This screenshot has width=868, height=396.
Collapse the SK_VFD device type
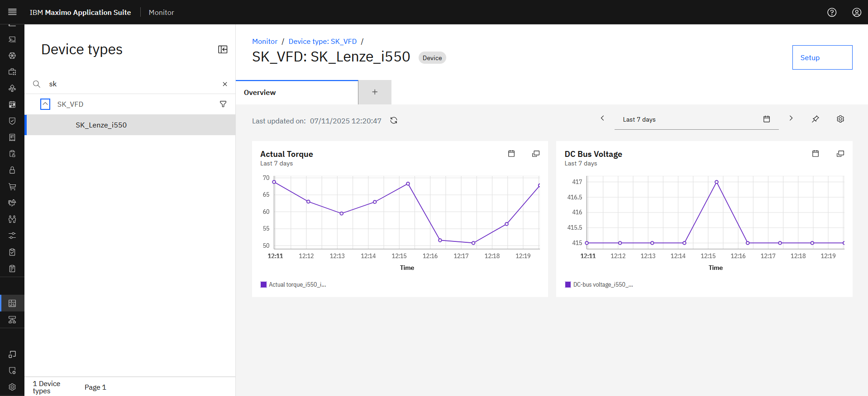pyautogui.click(x=45, y=104)
